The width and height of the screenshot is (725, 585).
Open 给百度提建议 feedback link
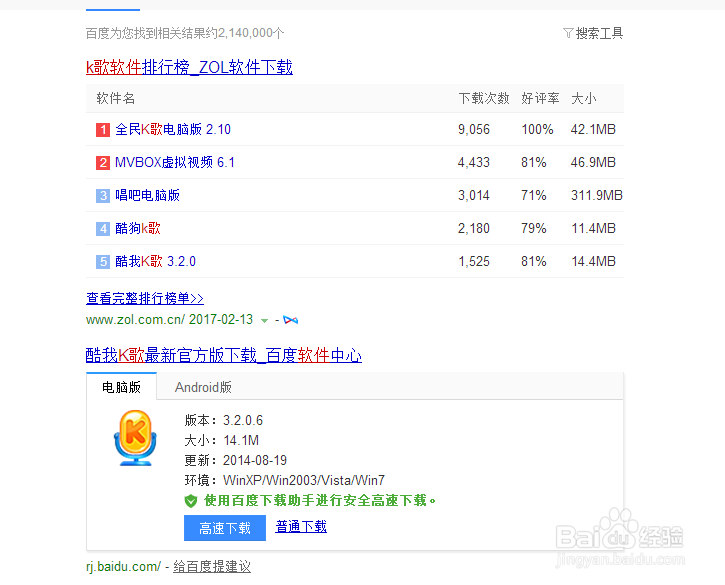pos(212,567)
